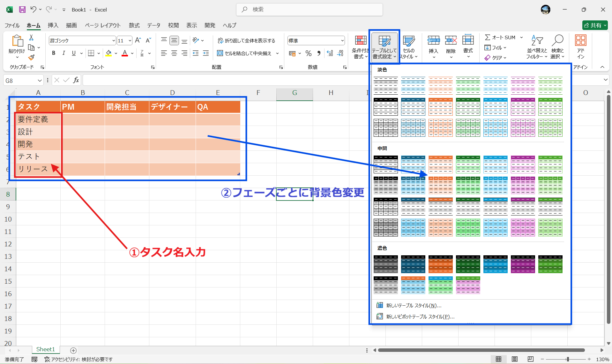Switch to the Insert (挿入) tab
This screenshot has width=612, height=364.
[53, 25]
